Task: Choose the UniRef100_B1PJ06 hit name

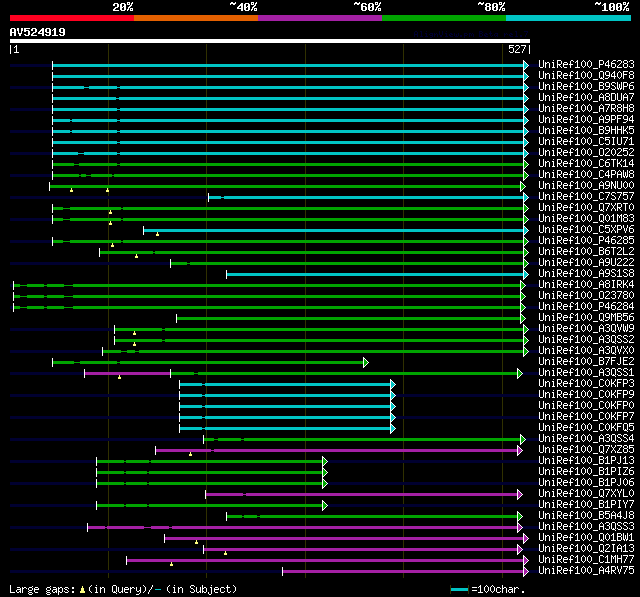Action: (586, 483)
